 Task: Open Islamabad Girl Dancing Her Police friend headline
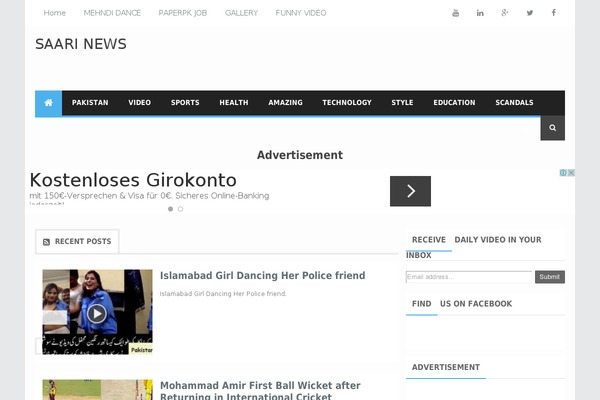(262, 276)
